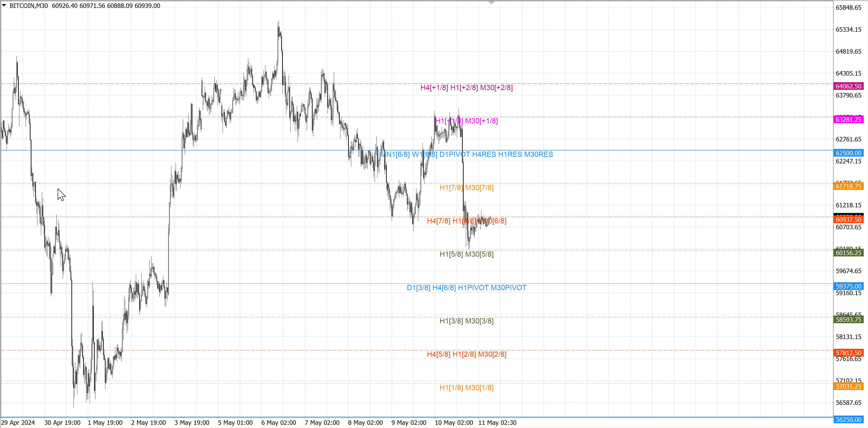Select the H1[3/8] M30[3/8] level label
Image resolution: width=868 pixels, height=428 pixels.
click(x=466, y=321)
